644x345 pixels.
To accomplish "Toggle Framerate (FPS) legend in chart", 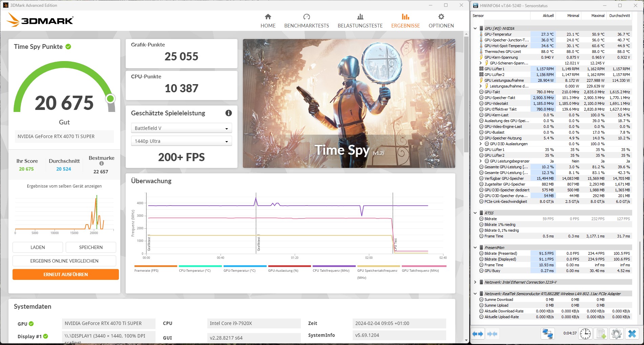I will (x=155, y=269).
